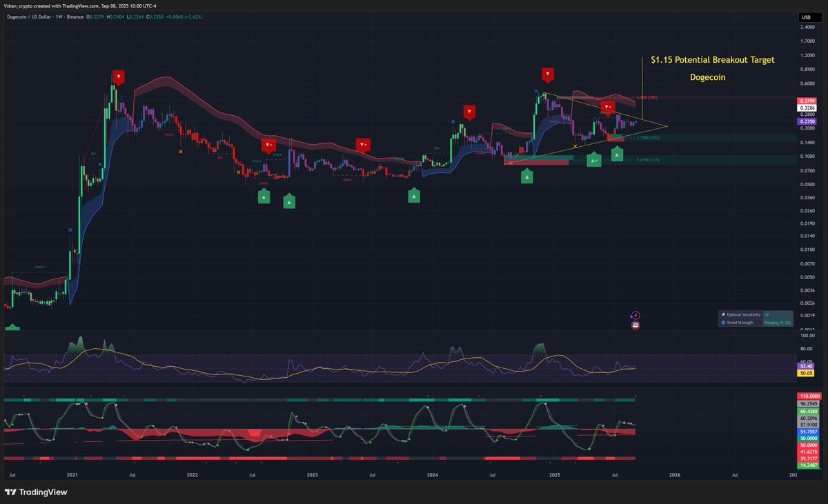The width and height of the screenshot is (828, 504).
Task: Click the red sell signal above the late-2024 peak
Action: (x=547, y=74)
